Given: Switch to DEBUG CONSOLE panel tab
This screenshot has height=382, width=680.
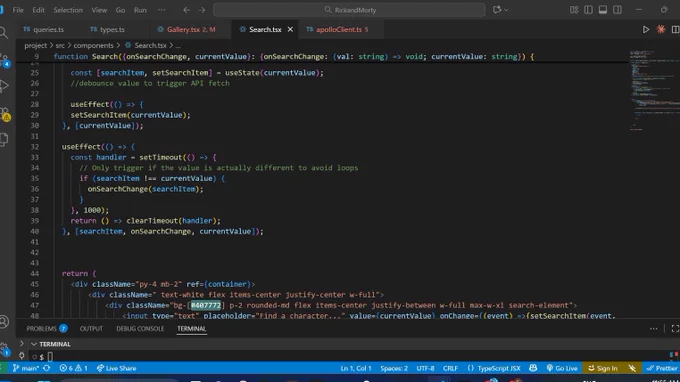Looking at the screenshot, I should pyautogui.click(x=140, y=329).
